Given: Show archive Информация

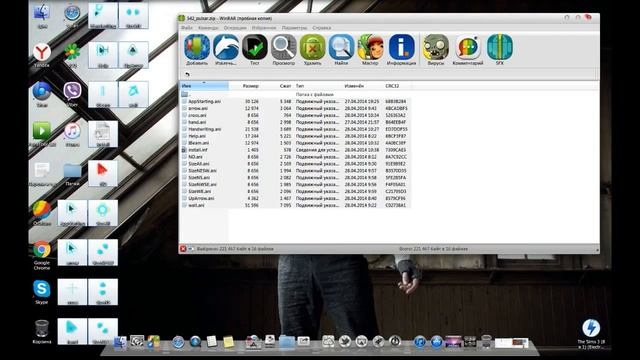Looking at the screenshot, I should [401, 49].
